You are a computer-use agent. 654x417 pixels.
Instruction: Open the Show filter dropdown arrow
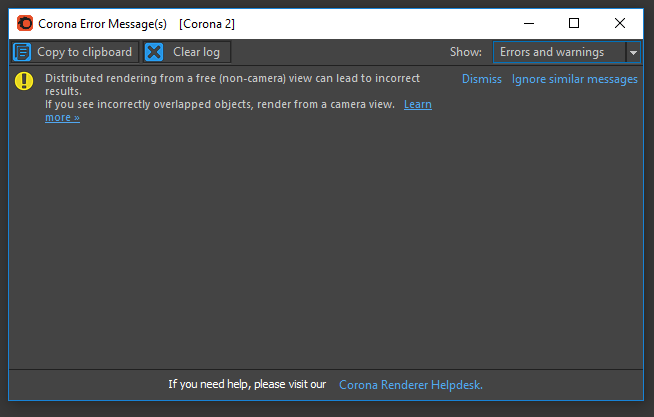[633, 53]
